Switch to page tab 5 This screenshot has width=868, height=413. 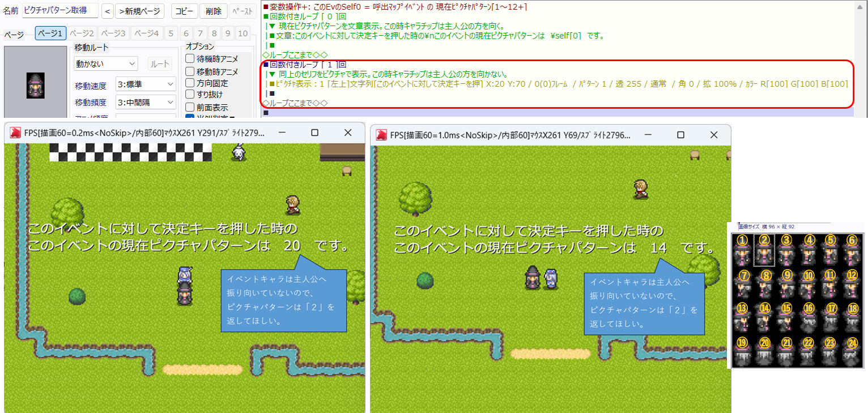[172, 33]
